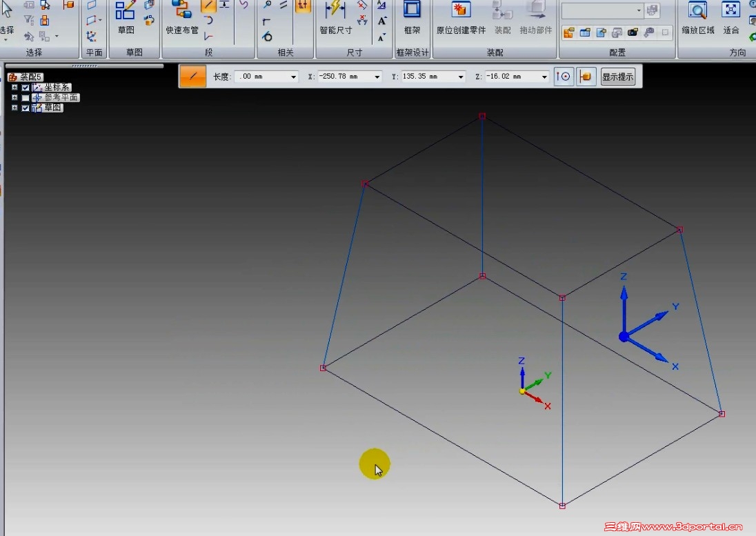
Task: Select the parallel relationship icon
Action: pyautogui.click(x=283, y=5)
